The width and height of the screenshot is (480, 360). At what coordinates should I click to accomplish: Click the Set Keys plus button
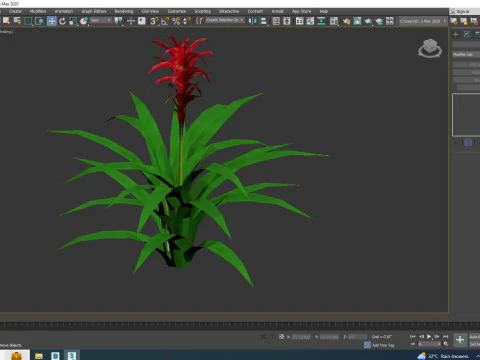click(x=460, y=340)
